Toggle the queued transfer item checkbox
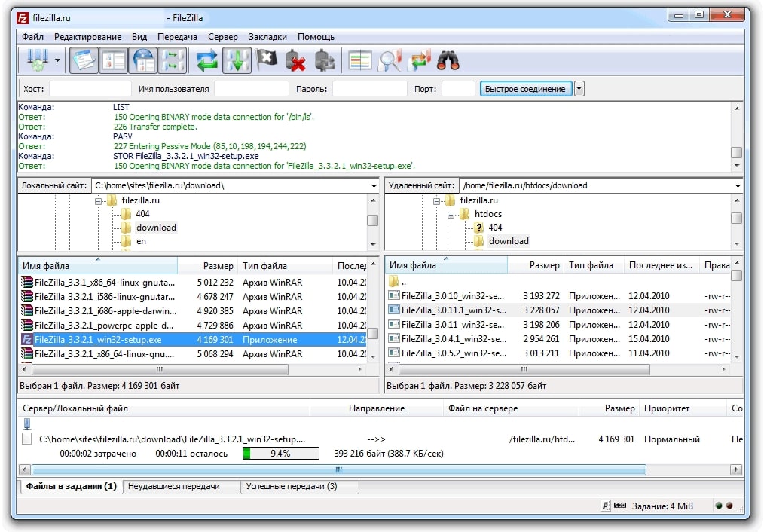The width and height of the screenshot is (764, 532). coord(27,439)
